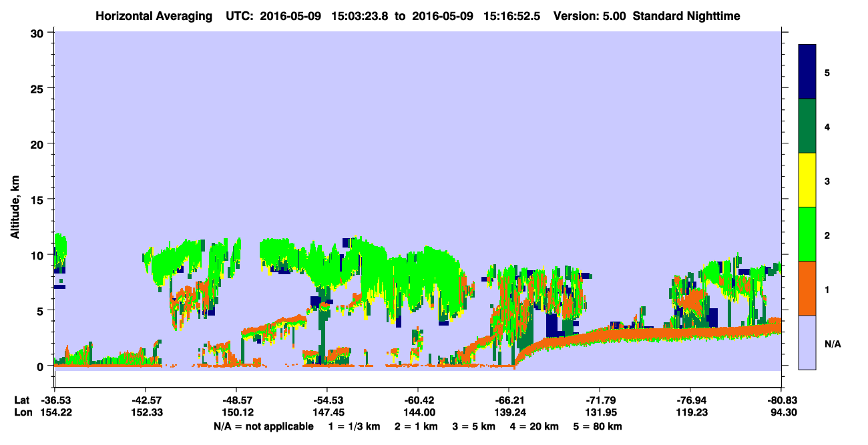Click colorbar label '3'
Image resolution: width=868 pixels, height=445 pixels.
click(x=827, y=181)
